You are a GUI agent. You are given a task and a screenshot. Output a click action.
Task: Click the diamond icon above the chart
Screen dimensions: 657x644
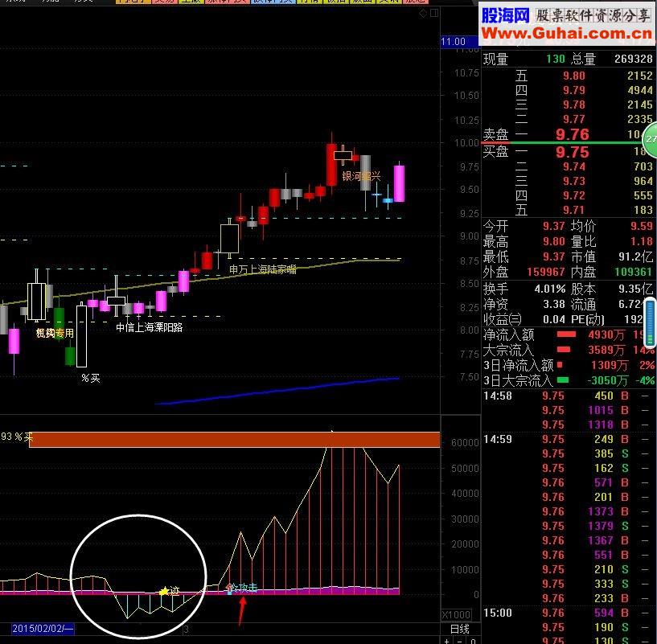coord(423,14)
